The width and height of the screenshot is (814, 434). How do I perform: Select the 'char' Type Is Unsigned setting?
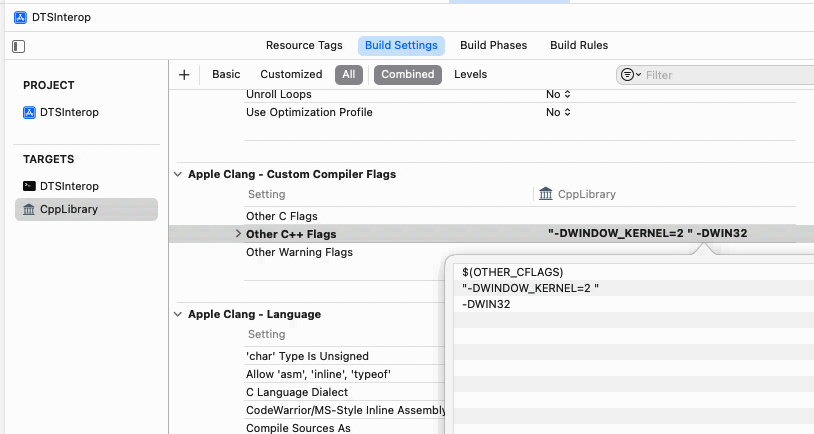(x=307, y=356)
